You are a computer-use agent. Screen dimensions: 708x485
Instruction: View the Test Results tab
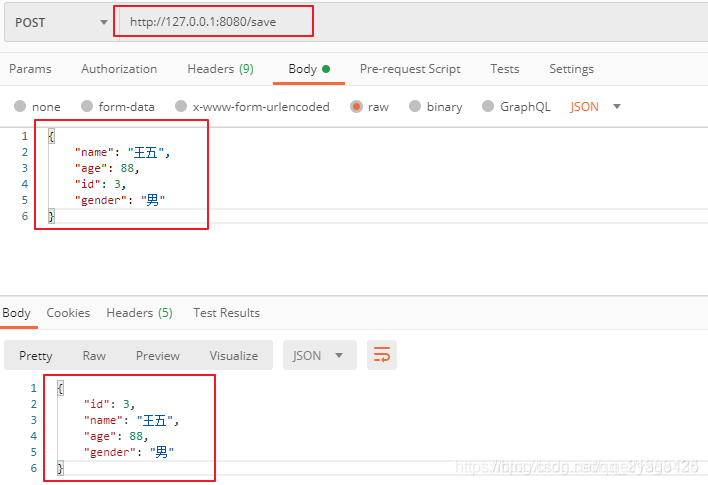(x=226, y=312)
